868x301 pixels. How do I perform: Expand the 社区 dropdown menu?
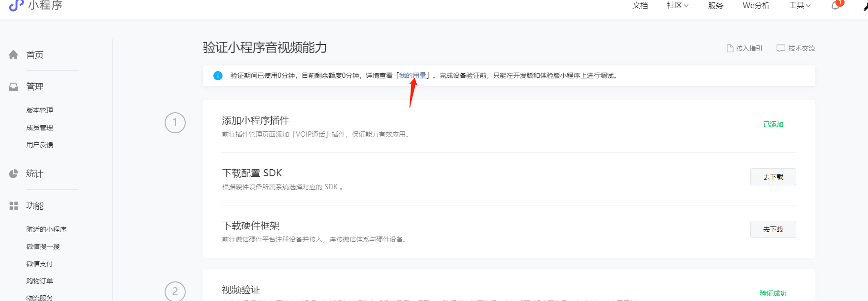pyautogui.click(x=678, y=5)
